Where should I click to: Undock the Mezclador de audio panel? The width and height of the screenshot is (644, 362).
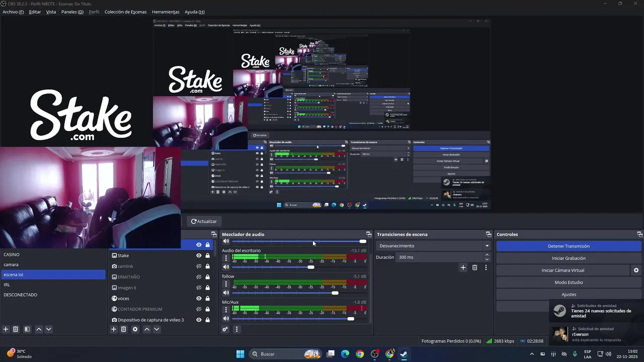point(369,234)
